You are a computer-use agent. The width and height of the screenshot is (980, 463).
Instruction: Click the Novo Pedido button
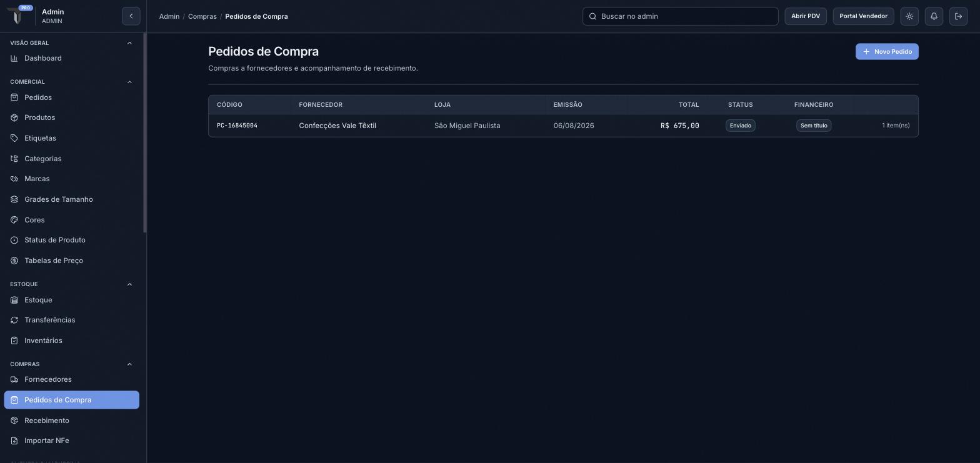[887, 52]
